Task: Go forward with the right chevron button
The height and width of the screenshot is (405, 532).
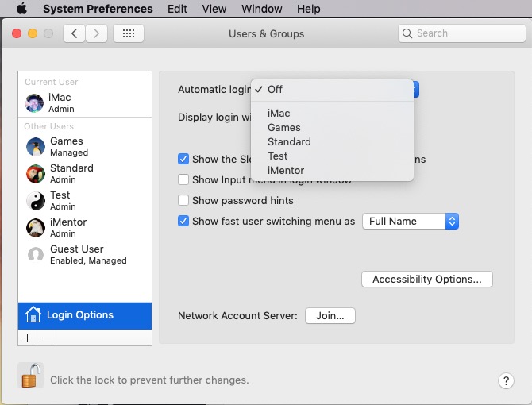Action: pos(96,33)
